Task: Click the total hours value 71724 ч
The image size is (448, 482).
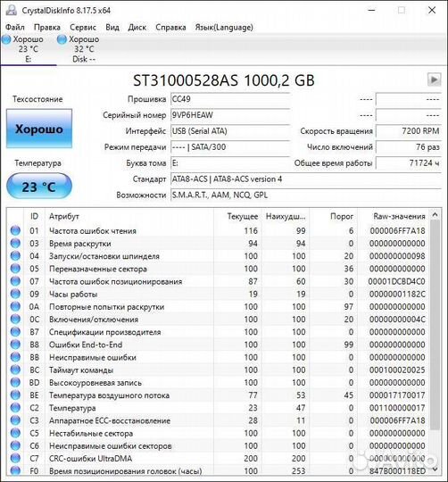Action: [409, 163]
